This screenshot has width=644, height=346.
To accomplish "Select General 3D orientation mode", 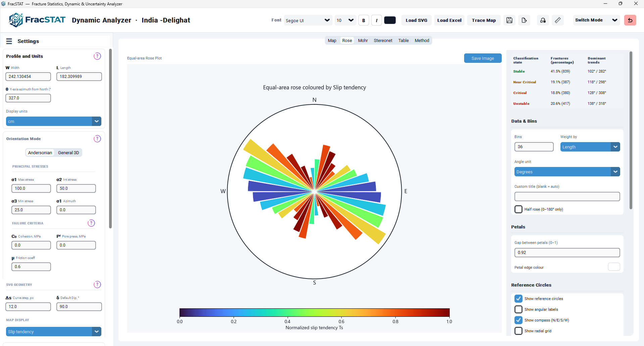I will point(68,153).
